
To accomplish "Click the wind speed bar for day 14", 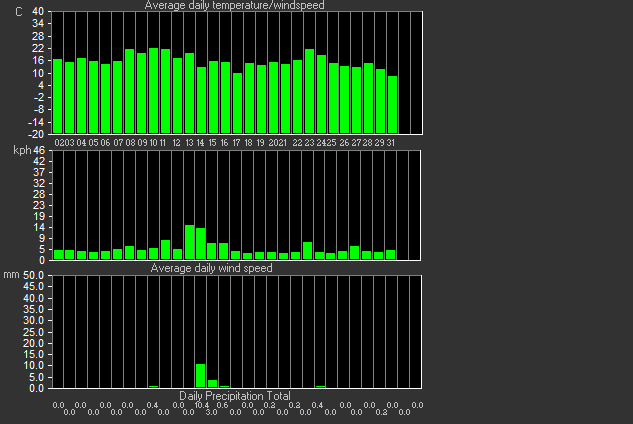I will [x=200, y=243].
